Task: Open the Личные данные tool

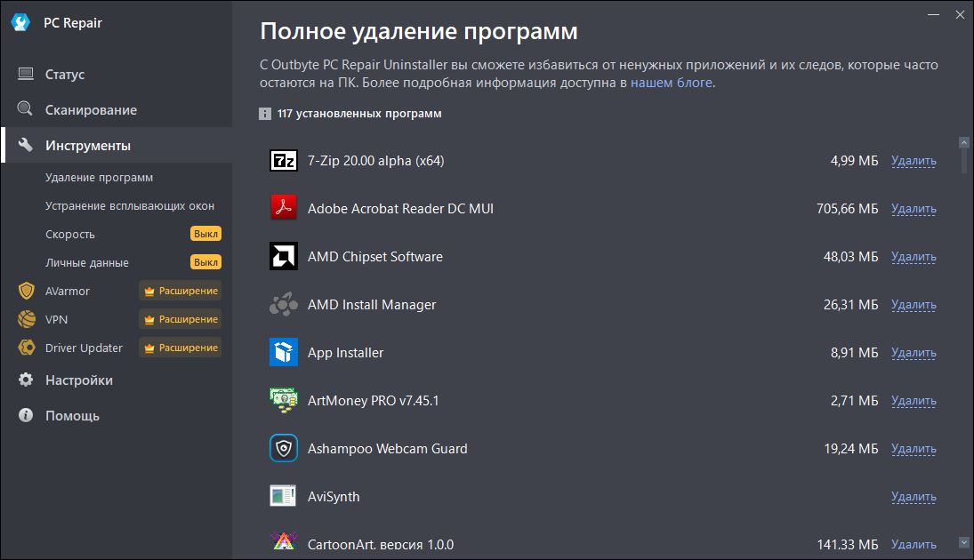Action: 86,262
